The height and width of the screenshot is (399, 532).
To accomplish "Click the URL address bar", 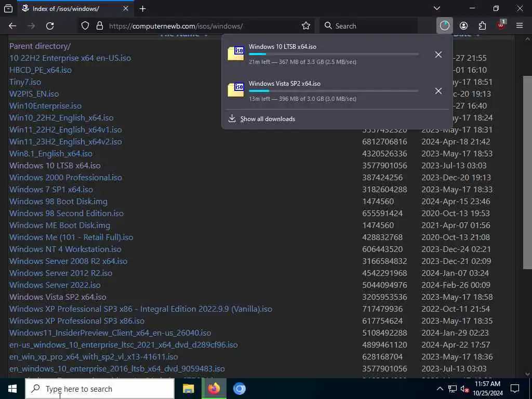I will [x=195, y=26].
